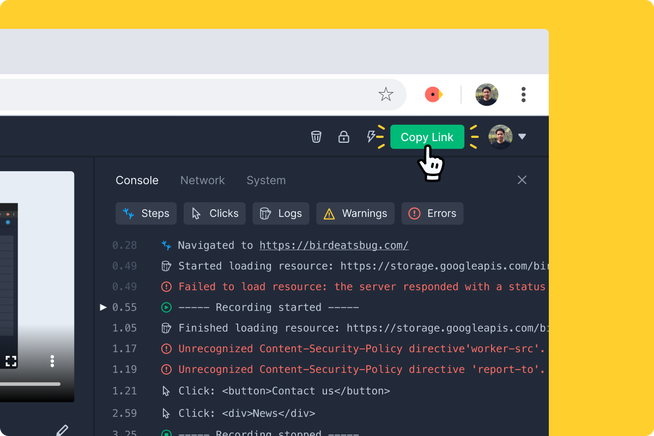Toggle the Errors filter

[432, 213]
